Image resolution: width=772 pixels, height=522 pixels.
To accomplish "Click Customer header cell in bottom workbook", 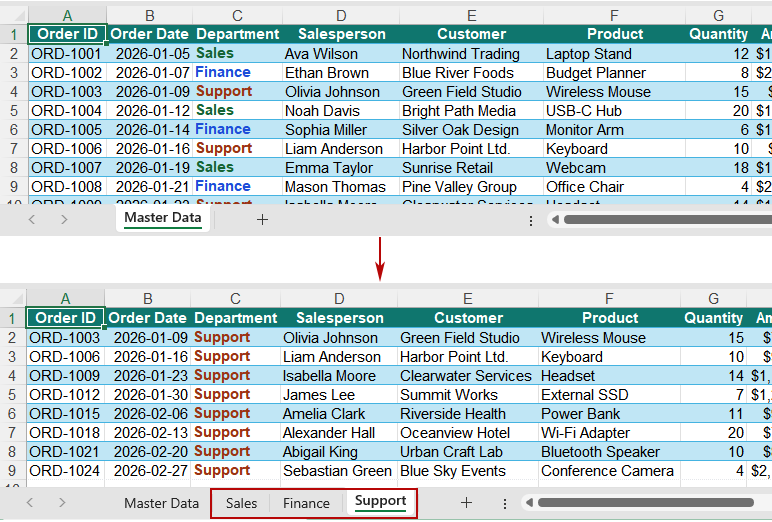I will point(468,318).
